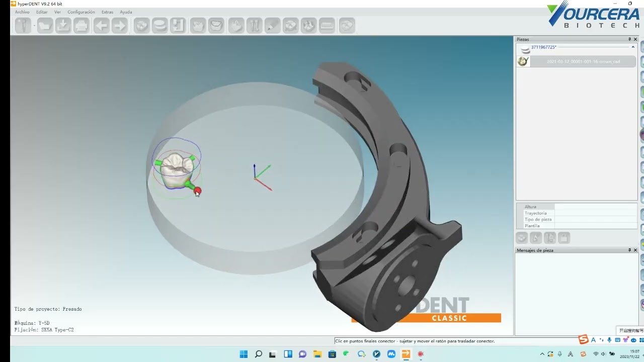Screen dimensions: 644x362
Task: Select the connectors two-pins toolbar icon
Action: (255, 25)
